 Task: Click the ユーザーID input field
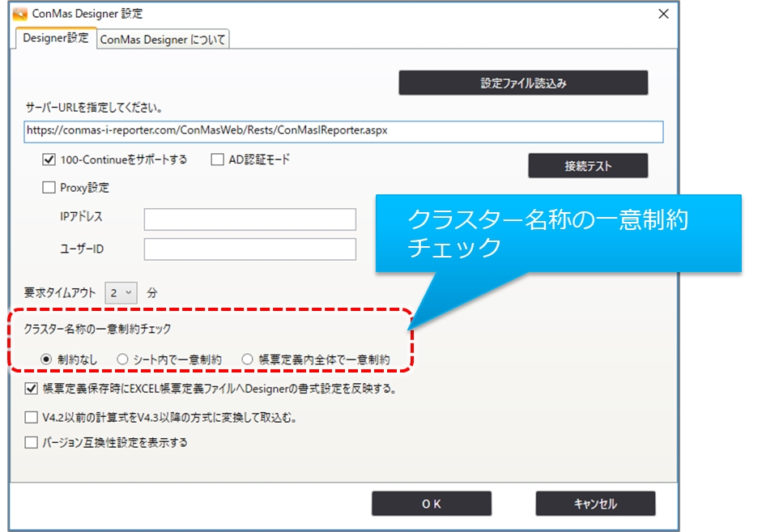[x=249, y=249]
